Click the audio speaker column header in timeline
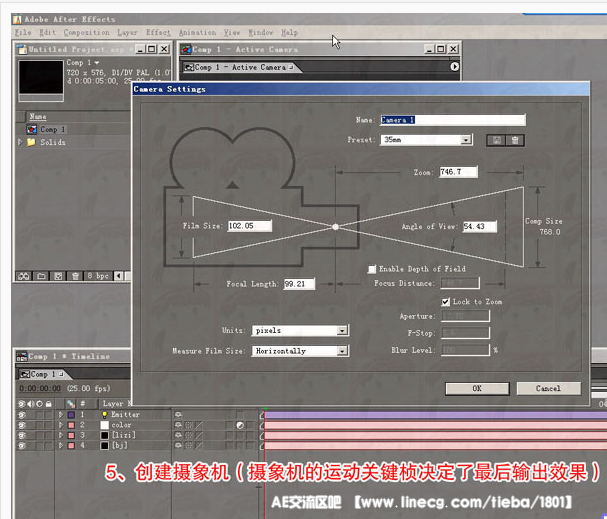The width and height of the screenshot is (607, 519). coord(31,404)
